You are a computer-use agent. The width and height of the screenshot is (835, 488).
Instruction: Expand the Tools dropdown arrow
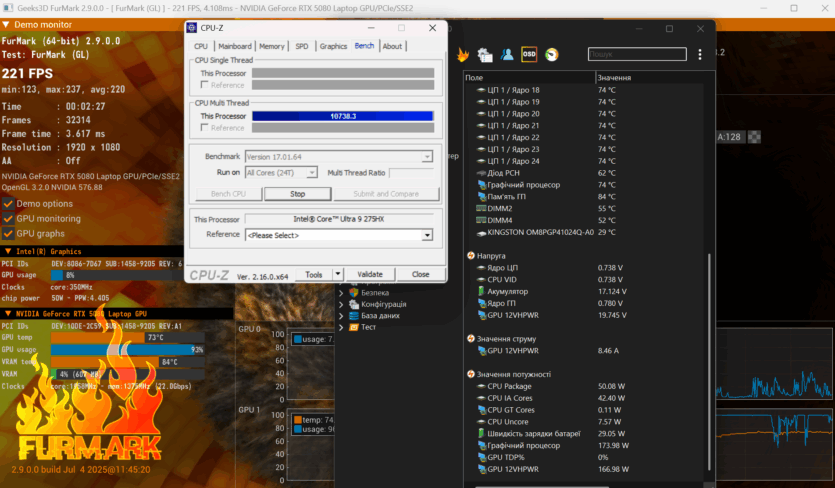tap(338, 274)
